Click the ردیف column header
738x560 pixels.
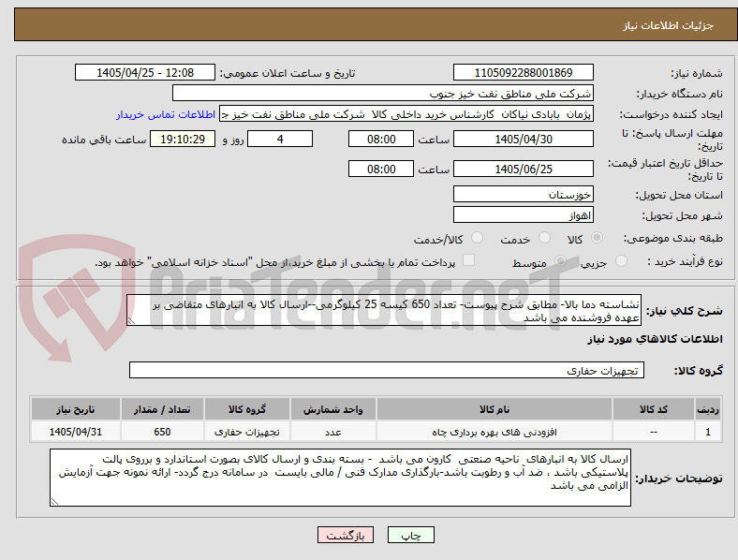pos(708,409)
